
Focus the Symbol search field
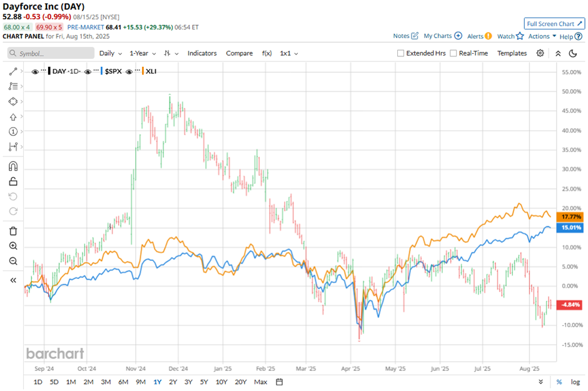point(51,53)
